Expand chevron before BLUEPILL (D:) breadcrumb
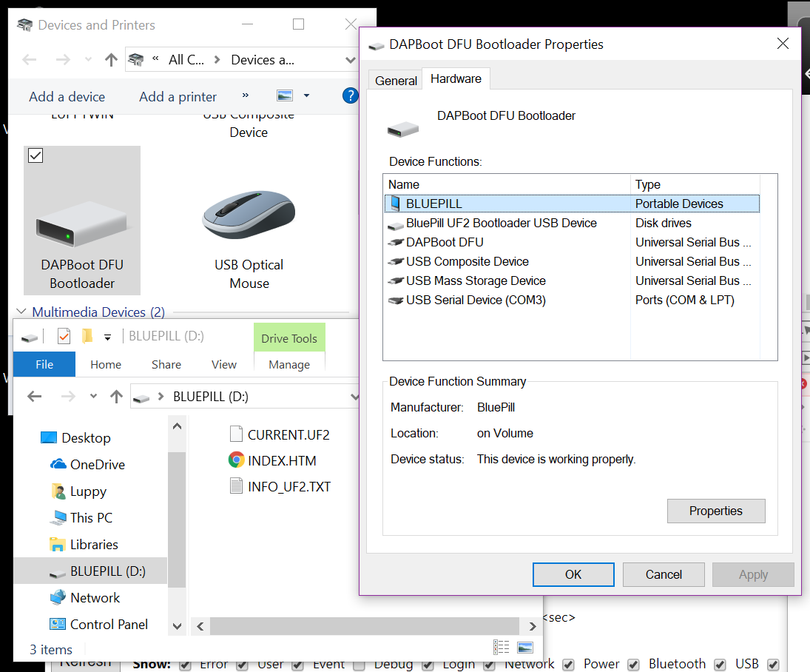The height and width of the screenshot is (672, 810). click(161, 397)
